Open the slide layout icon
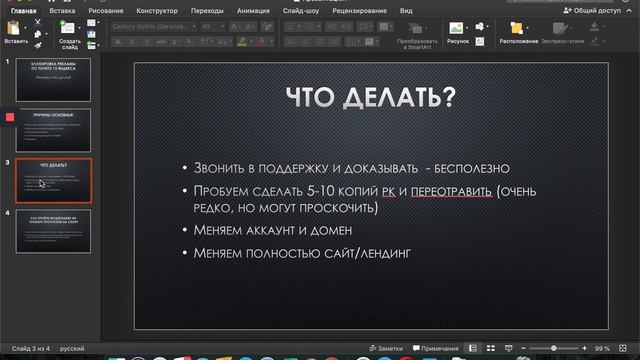The image size is (640, 360). point(91,23)
